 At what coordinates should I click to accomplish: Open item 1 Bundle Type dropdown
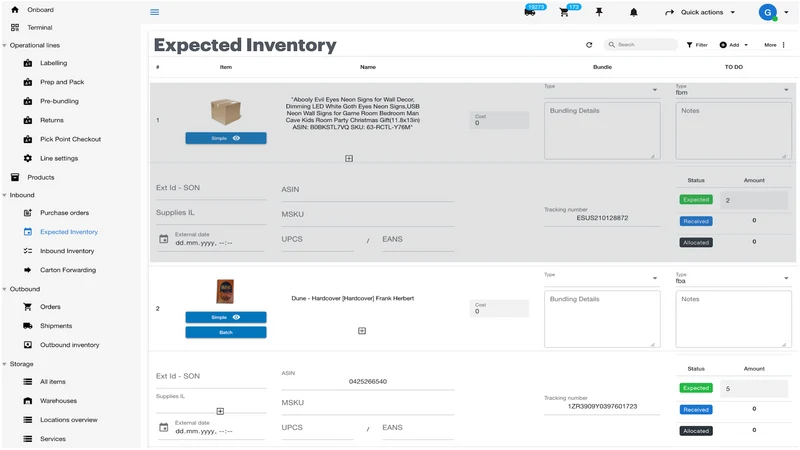(602, 90)
